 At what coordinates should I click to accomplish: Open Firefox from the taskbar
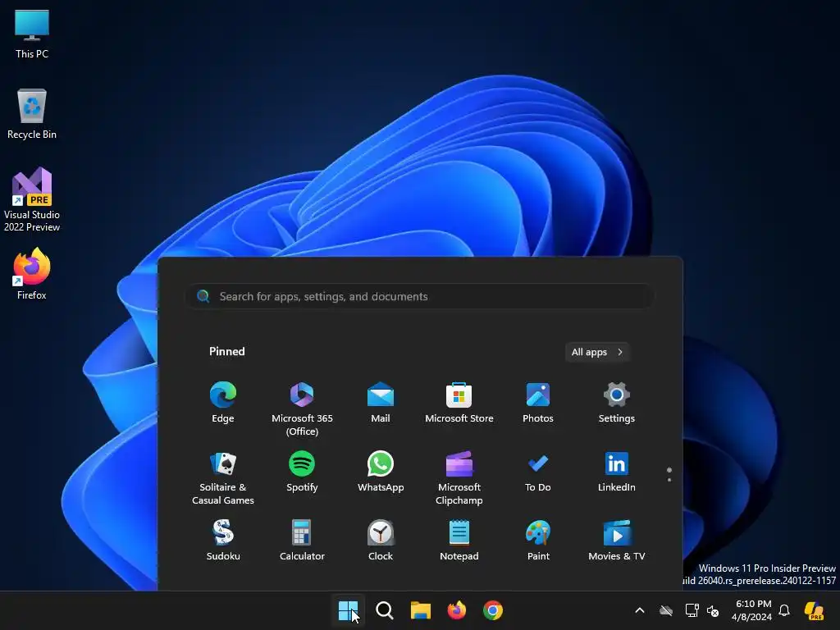pyautogui.click(x=456, y=610)
